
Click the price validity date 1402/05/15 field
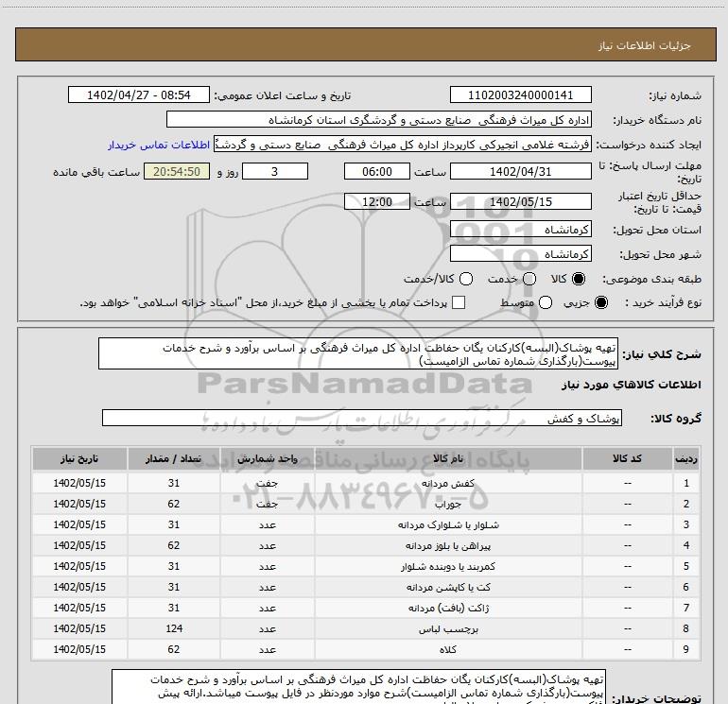pos(520,202)
